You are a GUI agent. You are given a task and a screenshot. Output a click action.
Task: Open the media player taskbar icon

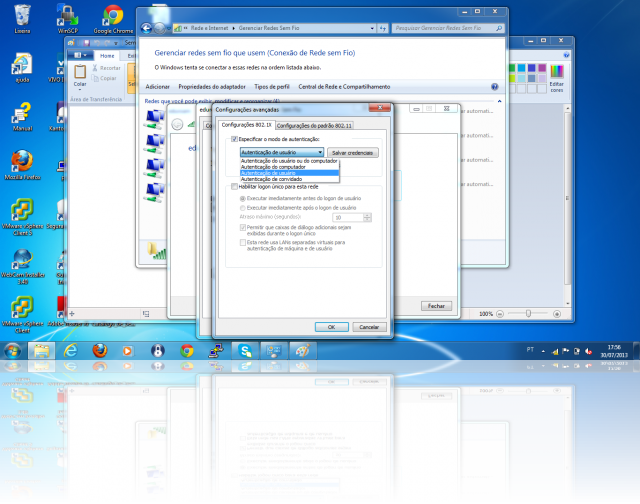128,351
